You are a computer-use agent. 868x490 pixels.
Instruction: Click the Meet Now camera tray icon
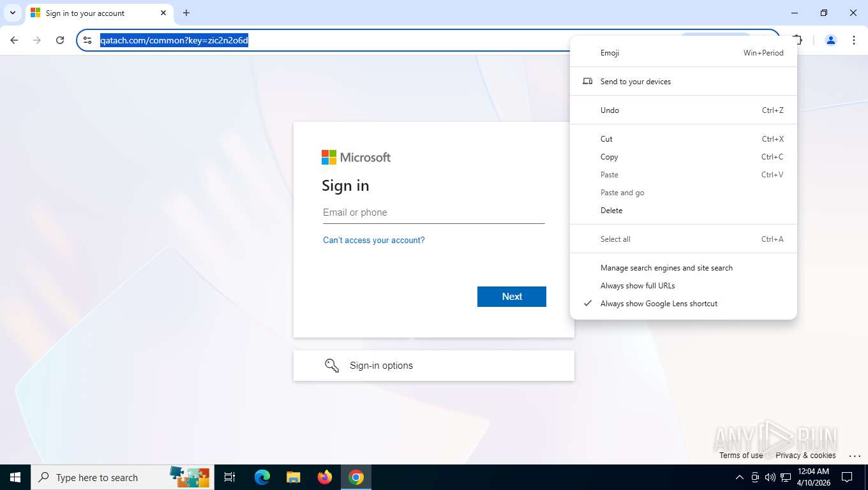click(x=755, y=477)
